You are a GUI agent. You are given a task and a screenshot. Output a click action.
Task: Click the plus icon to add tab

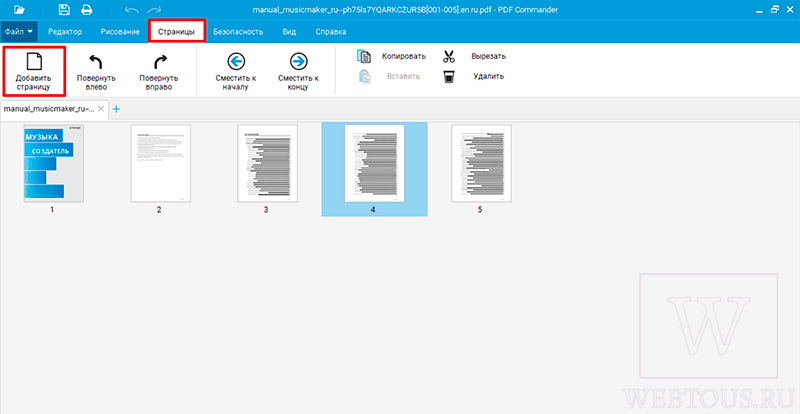click(x=116, y=109)
